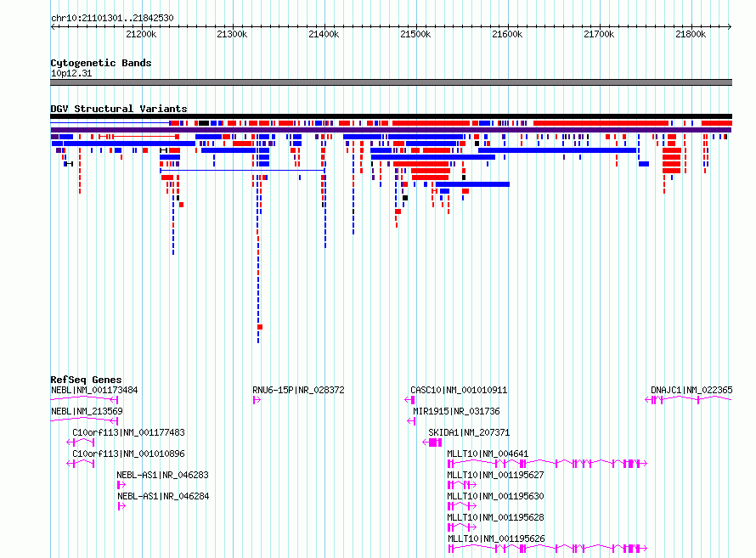Select the RefSeq Genes track title
The width and height of the screenshot is (756, 558).
point(86,380)
